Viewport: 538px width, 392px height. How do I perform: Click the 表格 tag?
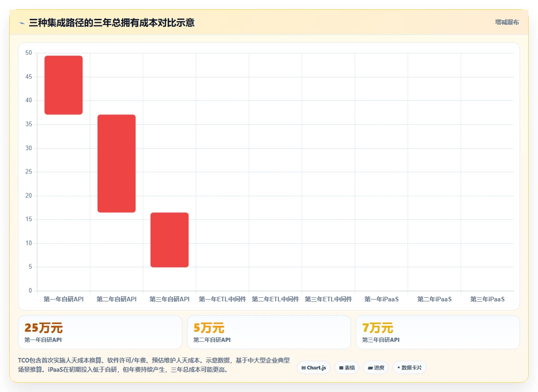tap(347, 368)
